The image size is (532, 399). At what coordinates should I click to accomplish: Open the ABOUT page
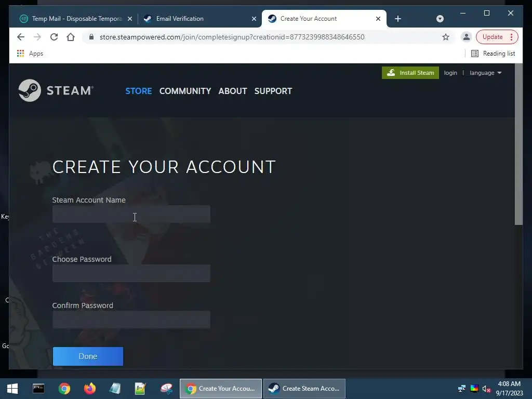coord(233,91)
